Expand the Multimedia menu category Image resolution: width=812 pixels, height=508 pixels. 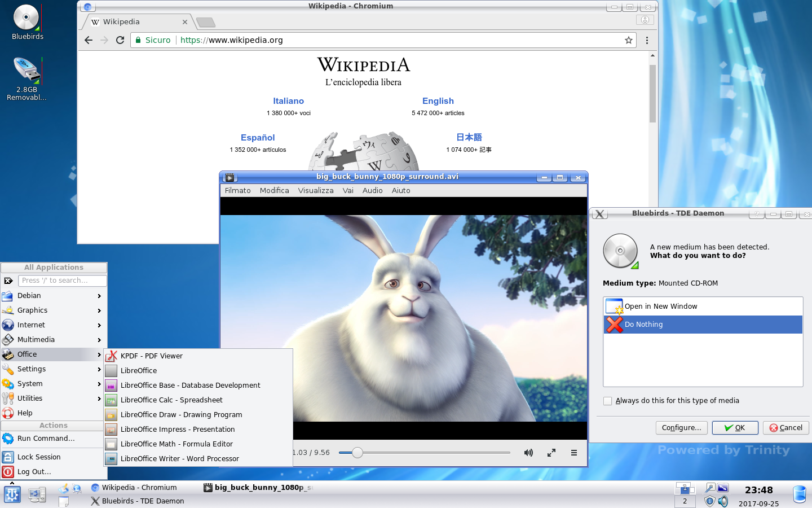54,340
